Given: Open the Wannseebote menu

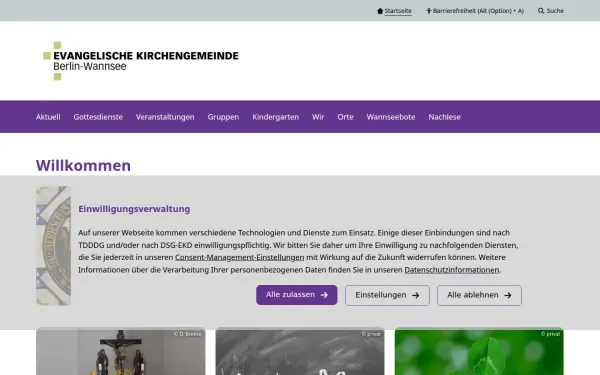Looking at the screenshot, I should click(x=391, y=117).
